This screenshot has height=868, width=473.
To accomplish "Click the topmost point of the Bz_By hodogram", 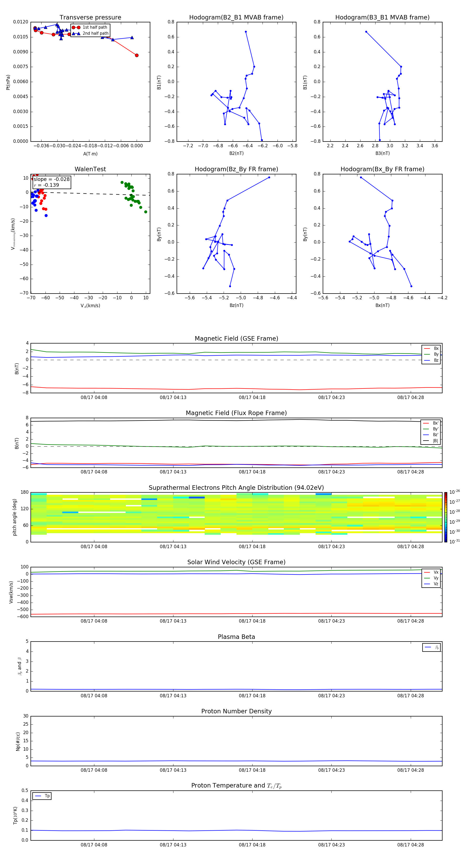I will pyautogui.click(x=269, y=177).
